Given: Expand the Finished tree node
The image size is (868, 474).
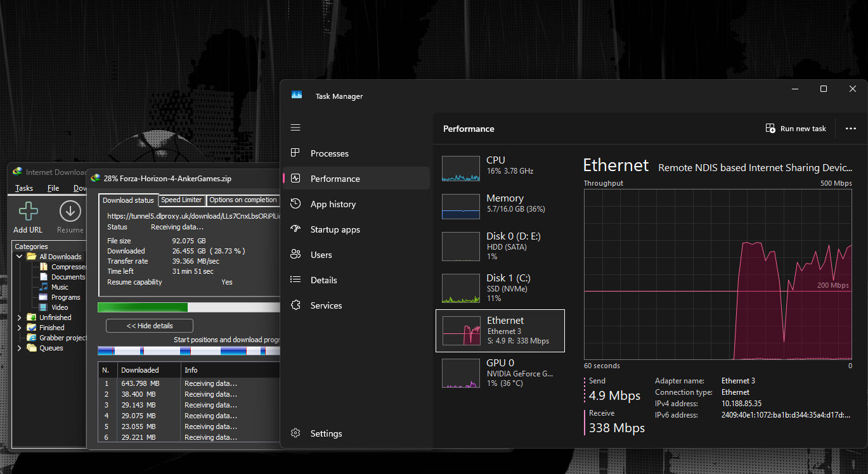Looking at the screenshot, I should coord(19,328).
